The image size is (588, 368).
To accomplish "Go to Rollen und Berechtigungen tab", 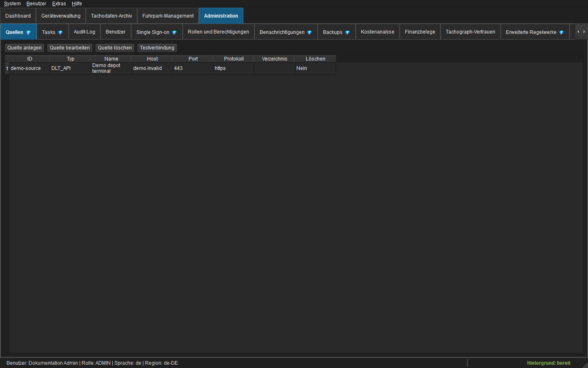I will 218,32.
